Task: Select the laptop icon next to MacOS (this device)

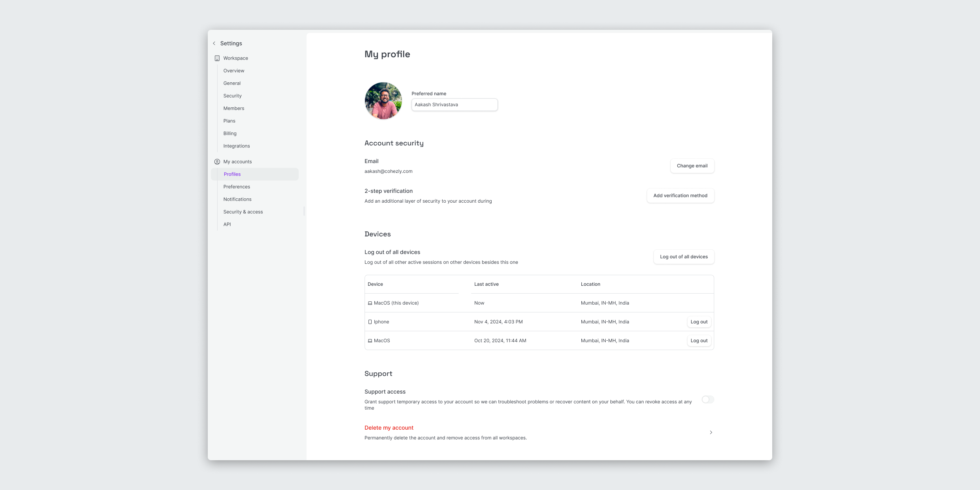Action: pos(370,303)
